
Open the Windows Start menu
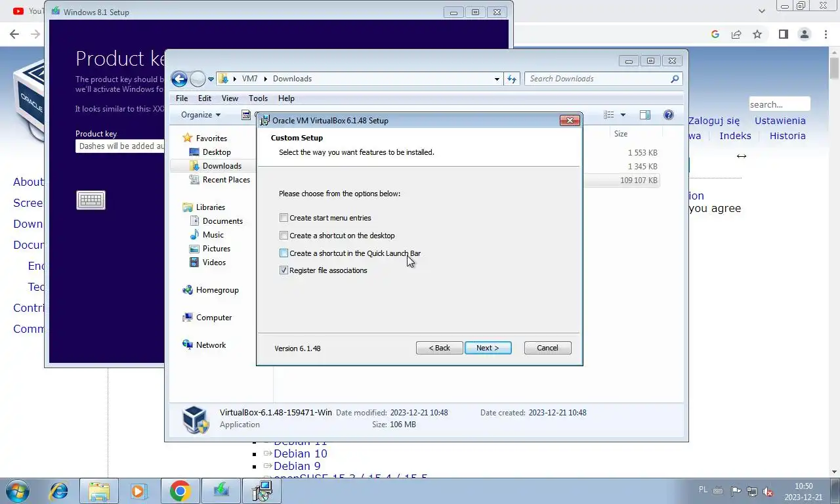(x=17, y=491)
